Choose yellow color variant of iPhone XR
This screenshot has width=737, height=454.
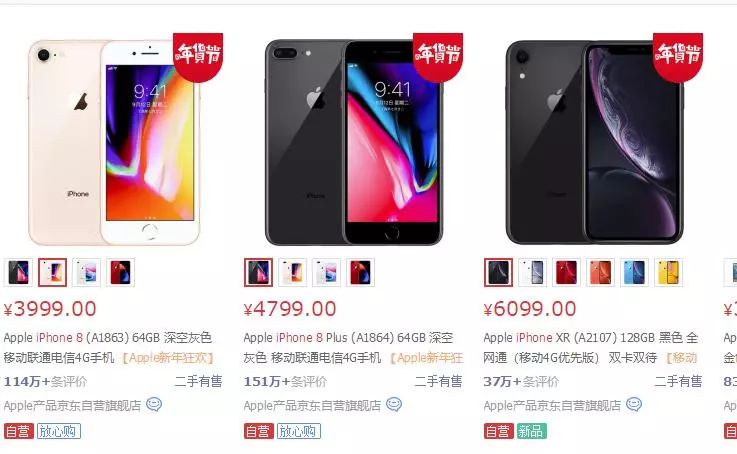(x=668, y=273)
